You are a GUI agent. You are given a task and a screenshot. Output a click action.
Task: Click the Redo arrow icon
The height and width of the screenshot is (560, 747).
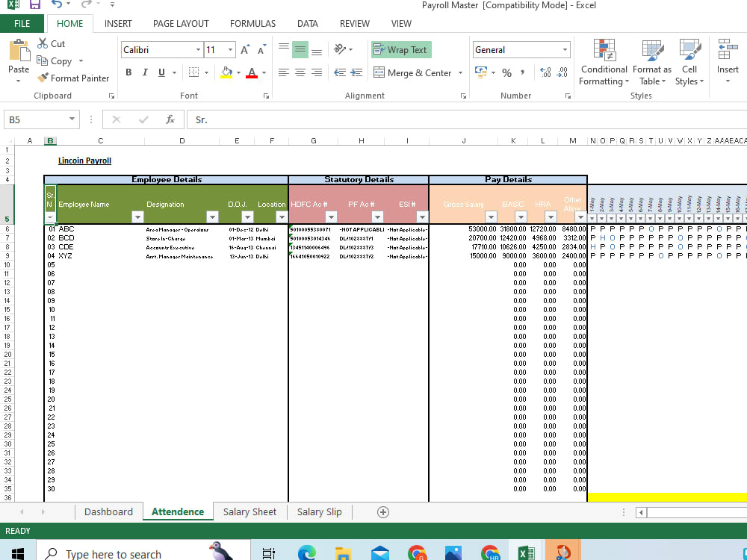86,4
